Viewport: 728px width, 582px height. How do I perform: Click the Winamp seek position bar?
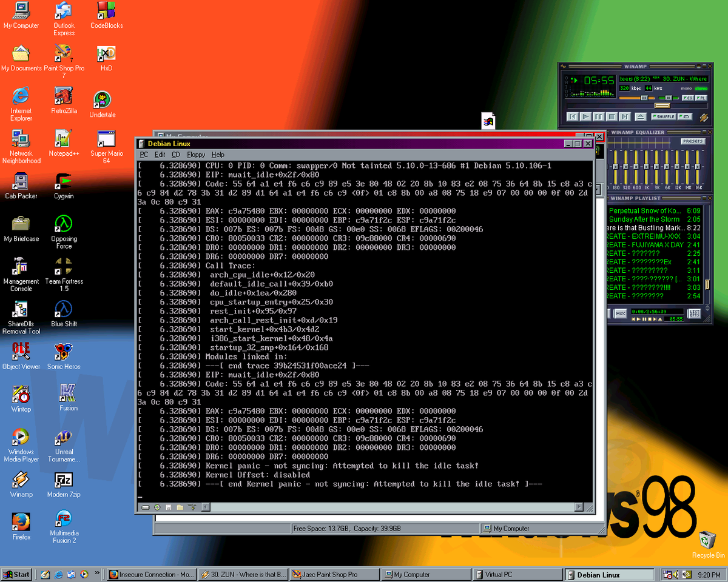[637, 105]
